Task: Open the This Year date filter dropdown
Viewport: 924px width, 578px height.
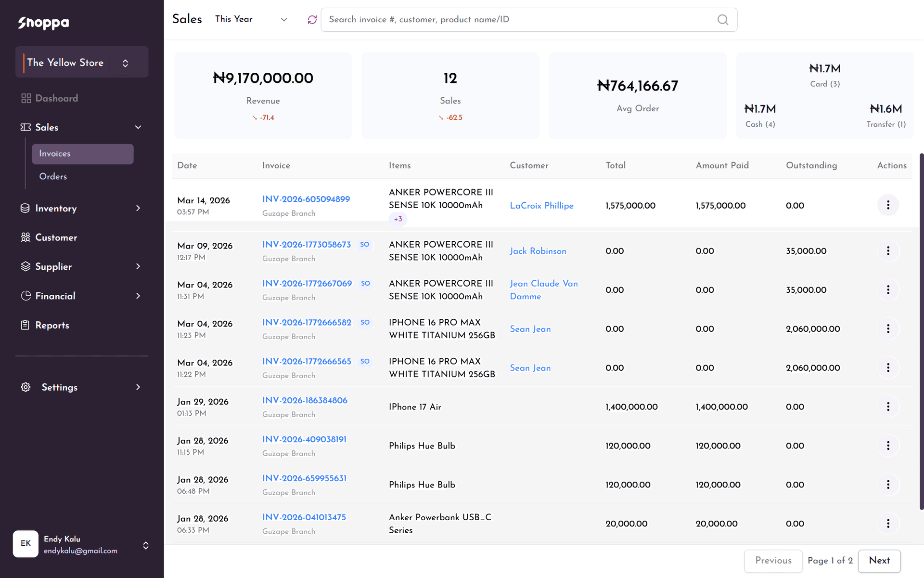Action: [251, 19]
